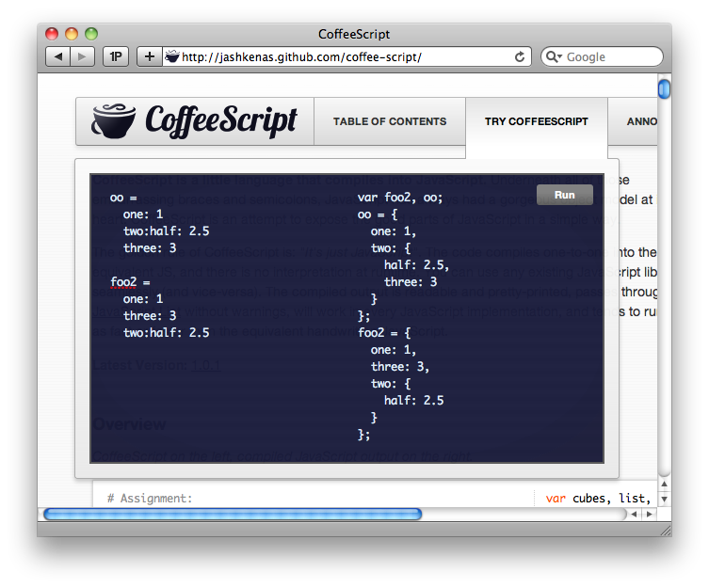709x588 pixels.
Task: Click the address bar URL field
Action: [x=339, y=56]
